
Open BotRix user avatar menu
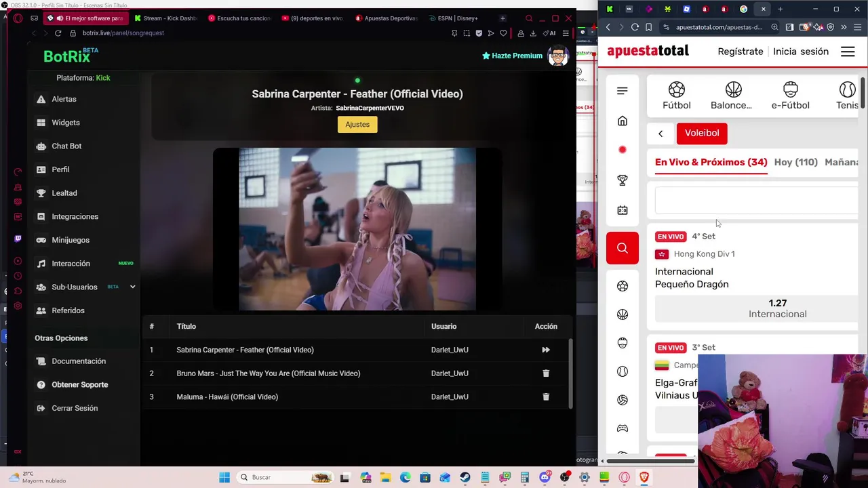pyautogui.click(x=557, y=56)
